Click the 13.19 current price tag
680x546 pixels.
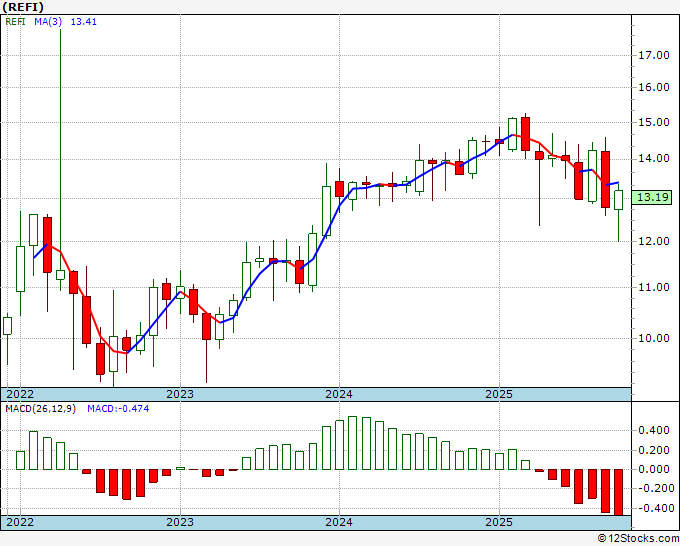653,197
